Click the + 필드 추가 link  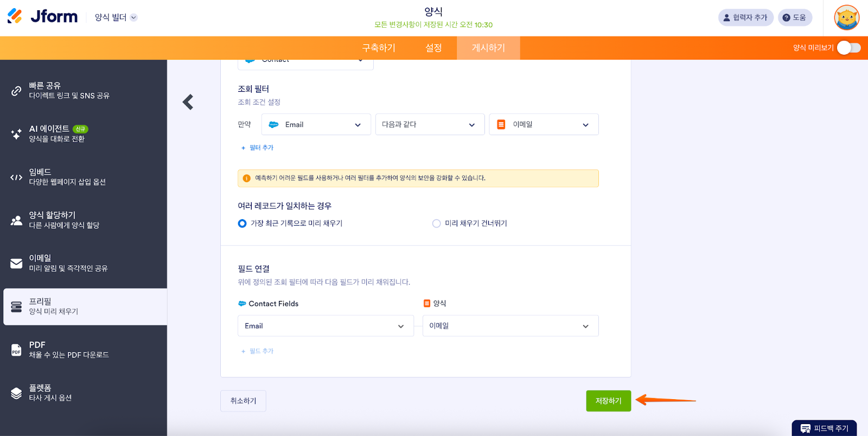pos(257,351)
